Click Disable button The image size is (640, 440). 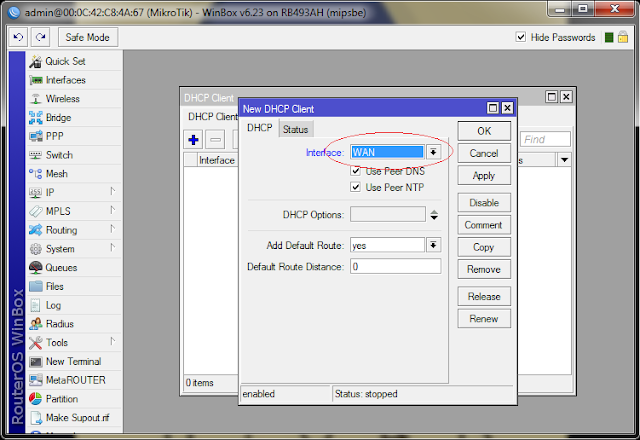[484, 203]
